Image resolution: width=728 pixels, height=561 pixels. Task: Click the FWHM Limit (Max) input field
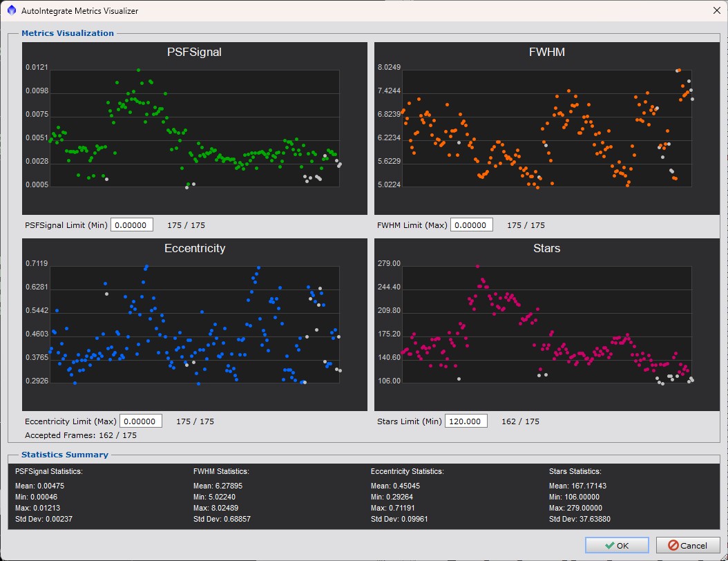pos(472,225)
